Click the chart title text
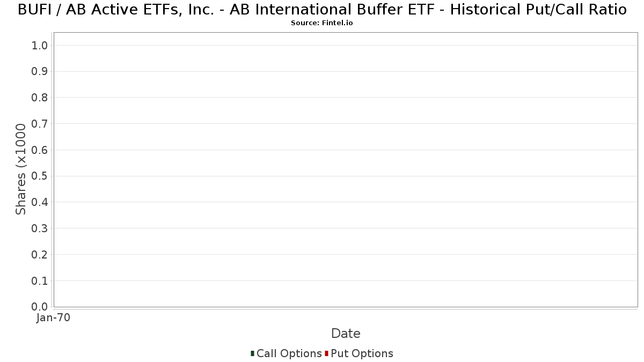Viewport: 644px width, 362px height. coord(322,10)
